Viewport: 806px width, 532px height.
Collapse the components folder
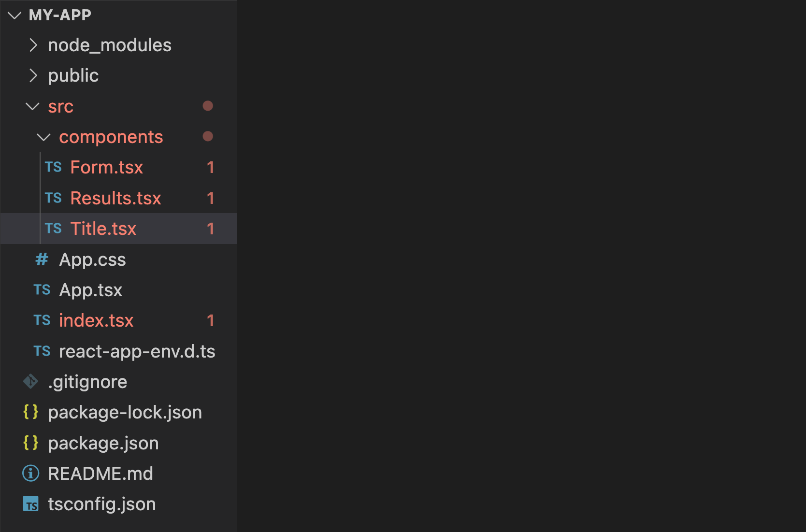coord(44,137)
